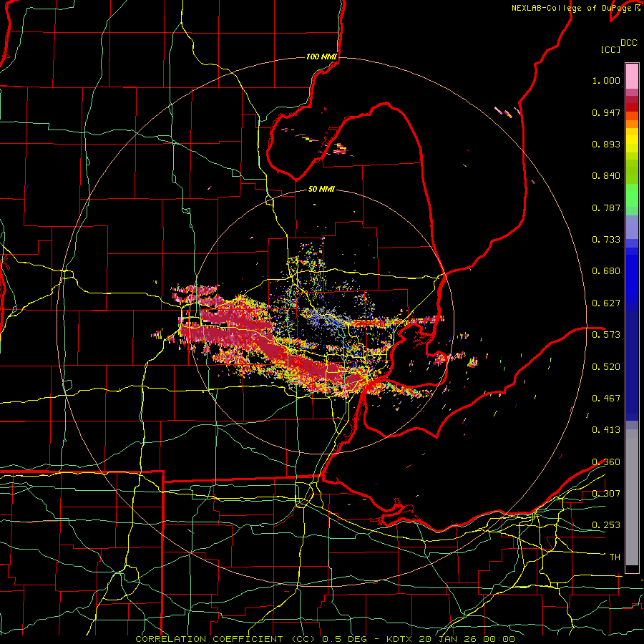Click the 0.787 scale label
644x644 pixels.
pos(606,208)
